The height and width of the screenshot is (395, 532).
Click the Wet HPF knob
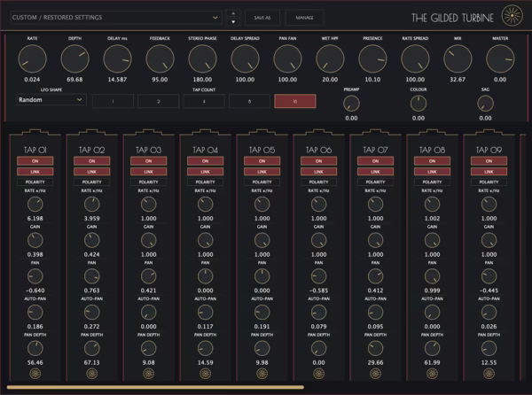pyautogui.click(x=330, y=59)
